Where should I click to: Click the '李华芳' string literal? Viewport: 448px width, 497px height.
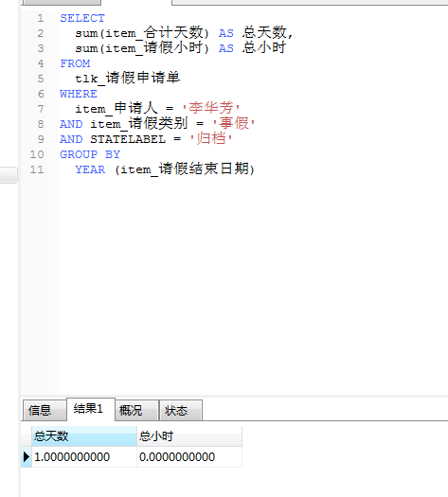[211, 108]
